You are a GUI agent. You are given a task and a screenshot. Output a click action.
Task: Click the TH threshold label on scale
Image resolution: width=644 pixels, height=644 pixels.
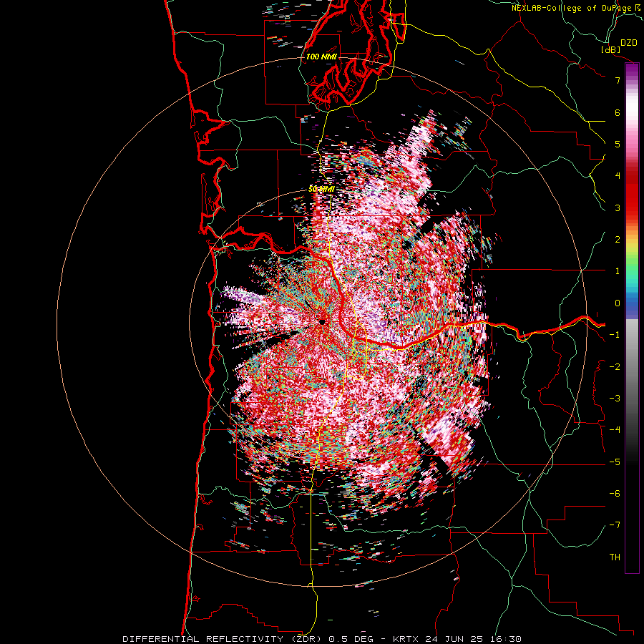pos(615,557)
